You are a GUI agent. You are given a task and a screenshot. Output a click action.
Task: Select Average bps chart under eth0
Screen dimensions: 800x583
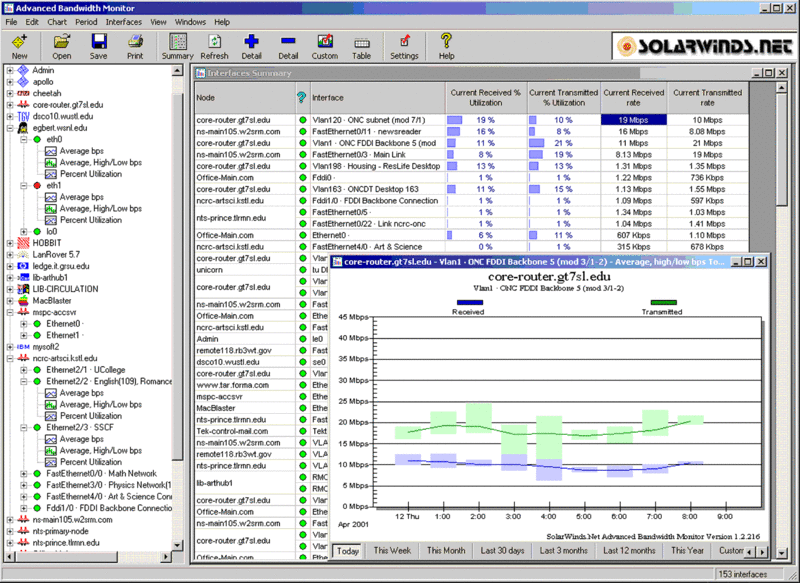tap(82, 151)
